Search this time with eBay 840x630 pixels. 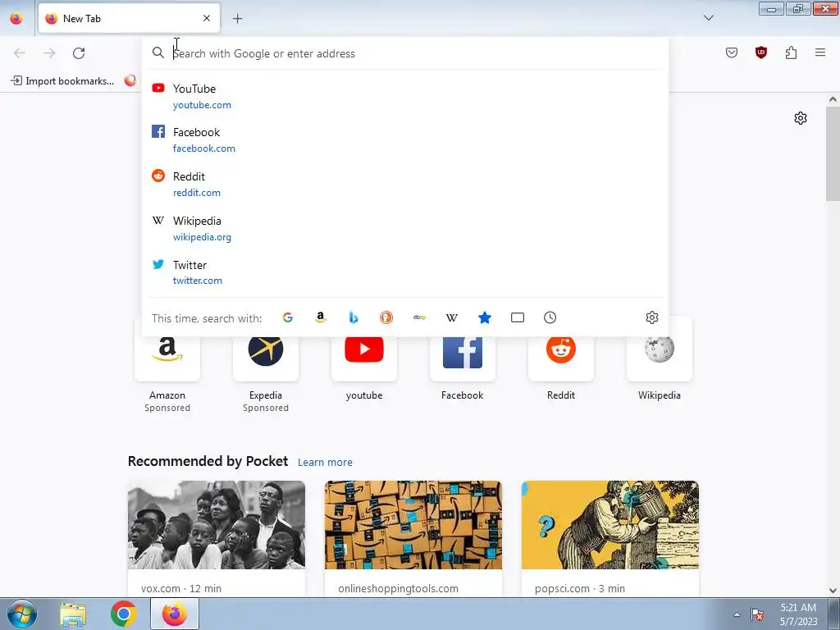(419, 317)
